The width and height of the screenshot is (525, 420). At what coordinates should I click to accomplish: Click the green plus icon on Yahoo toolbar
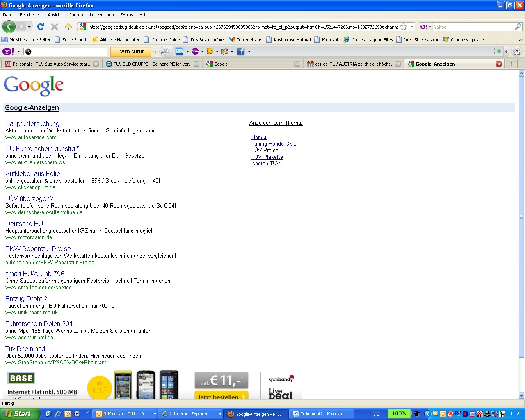pos(498,51)
